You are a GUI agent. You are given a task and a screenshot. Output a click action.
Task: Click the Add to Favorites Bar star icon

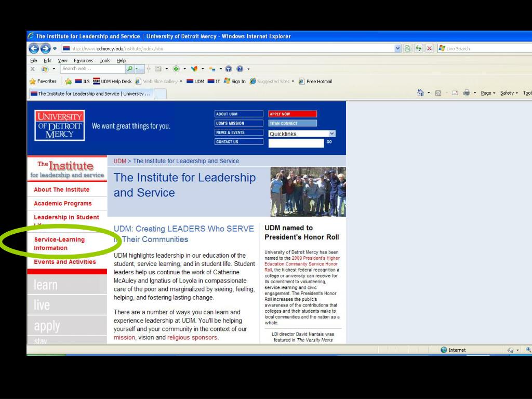click(68, 82)
